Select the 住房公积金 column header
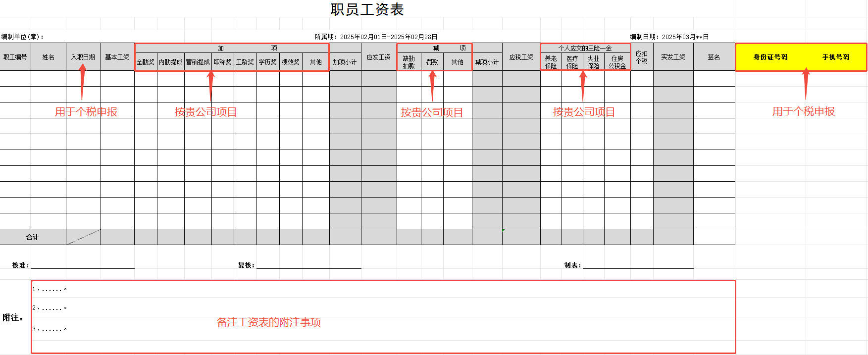Viewport: 868px width, 355px height. tap(617, 62)
